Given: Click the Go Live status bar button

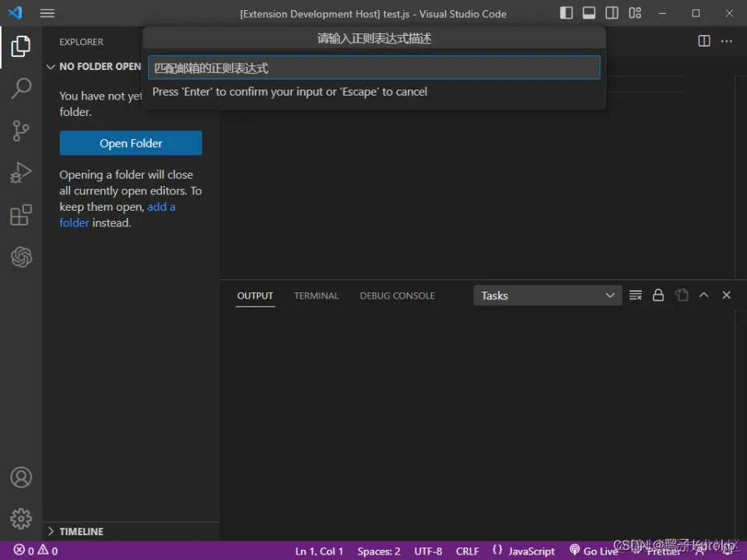Looking at the screenshot, I should pos(594,551).
